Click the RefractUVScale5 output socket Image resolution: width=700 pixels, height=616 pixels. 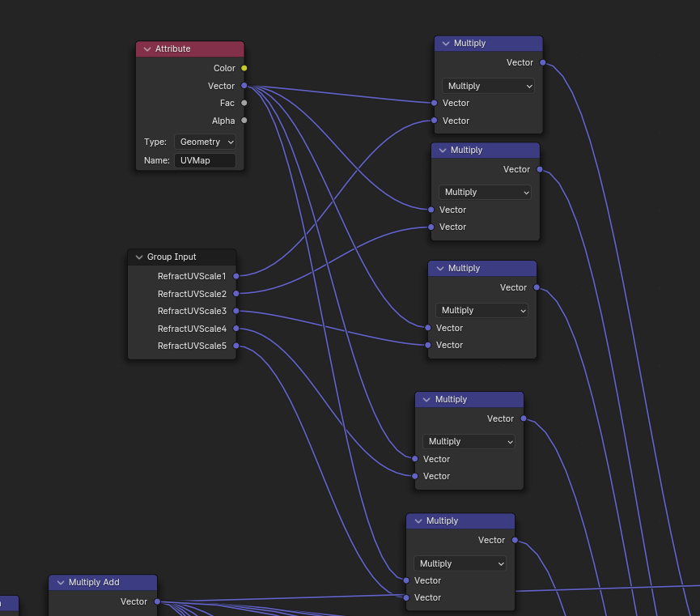coord(236,346)
